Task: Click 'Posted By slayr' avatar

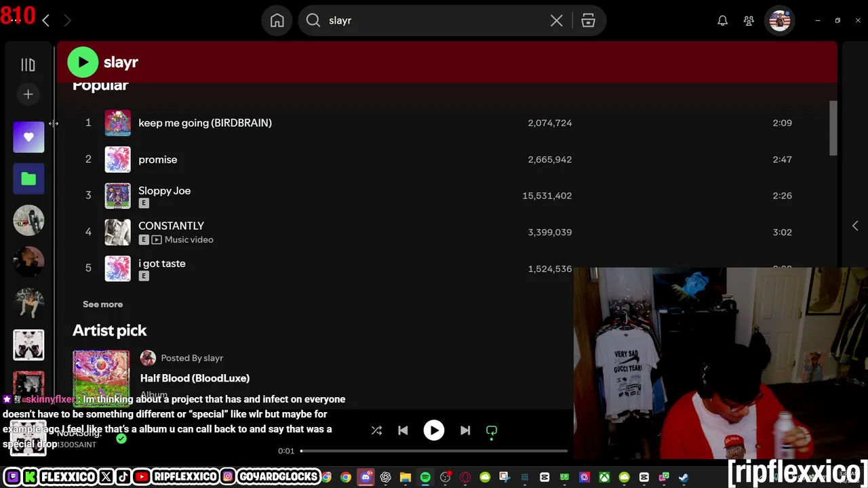Action: [148, 358]
